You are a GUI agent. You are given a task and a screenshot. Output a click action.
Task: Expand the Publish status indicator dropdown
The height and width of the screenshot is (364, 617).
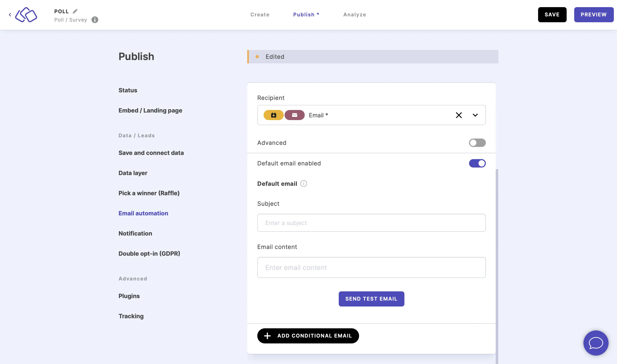[x=371, y=56]
